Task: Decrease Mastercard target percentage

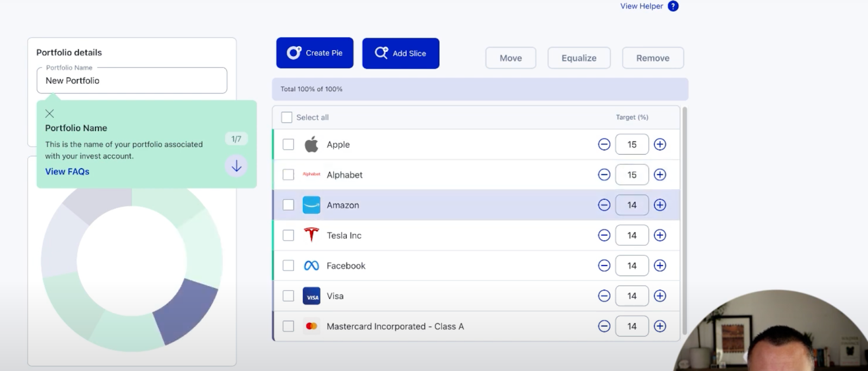Action: tap(604, 326)
